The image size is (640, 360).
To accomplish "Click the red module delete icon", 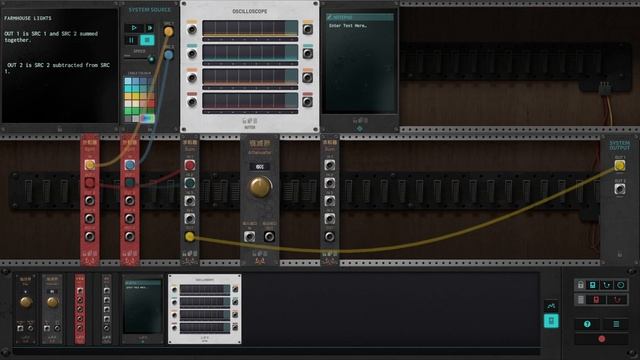I will [596, 300].
